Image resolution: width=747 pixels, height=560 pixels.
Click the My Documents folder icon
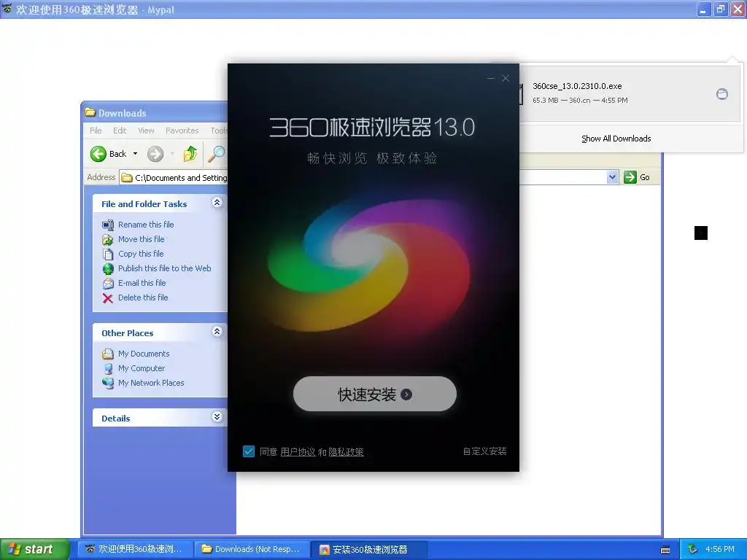[x=108, y=354]
